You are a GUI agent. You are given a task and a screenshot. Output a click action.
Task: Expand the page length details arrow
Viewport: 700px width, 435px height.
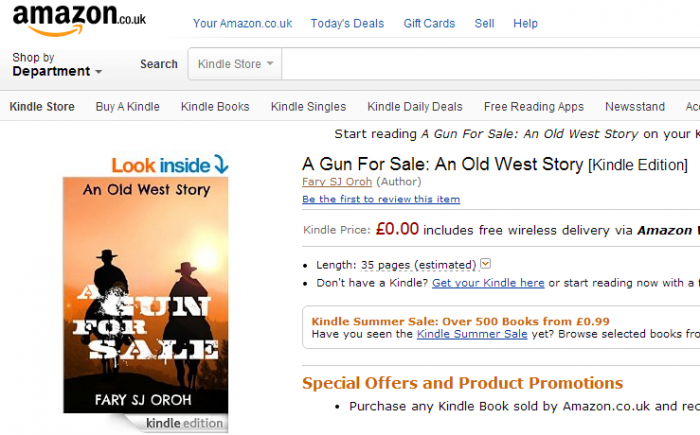coord(486,264)
